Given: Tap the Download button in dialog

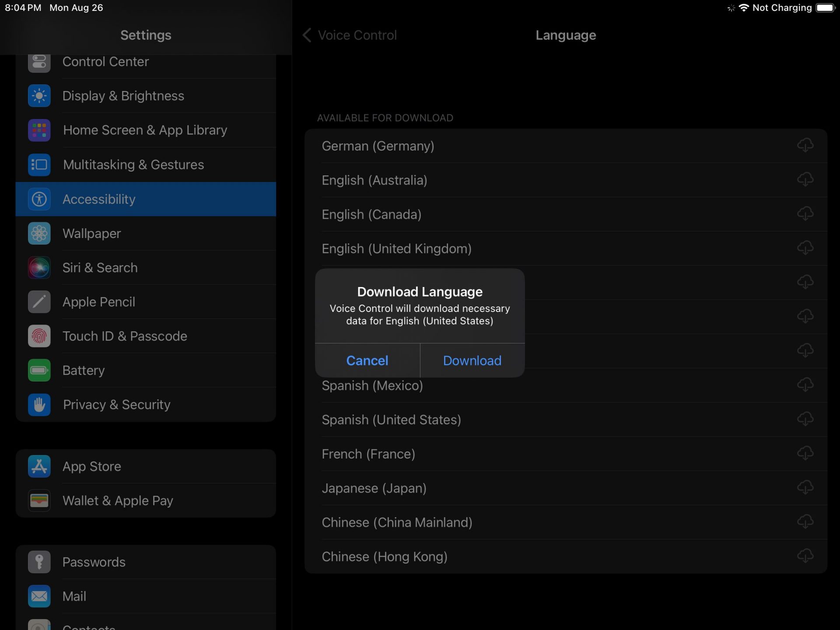Looking at the screenshot, I should click(472, 360).
